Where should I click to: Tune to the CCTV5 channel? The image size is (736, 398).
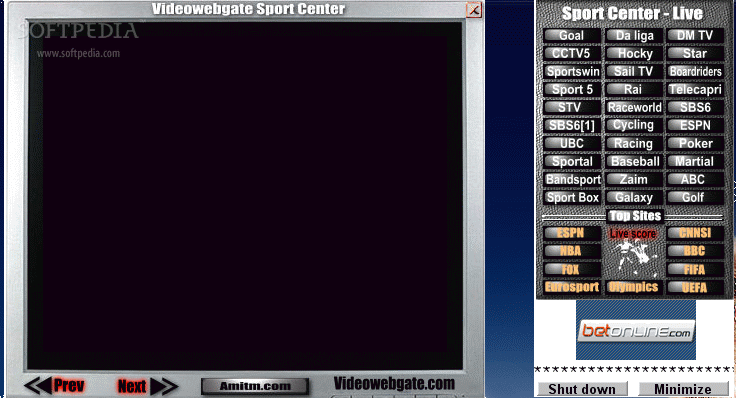pyautogui.click(x=572, y=54)
